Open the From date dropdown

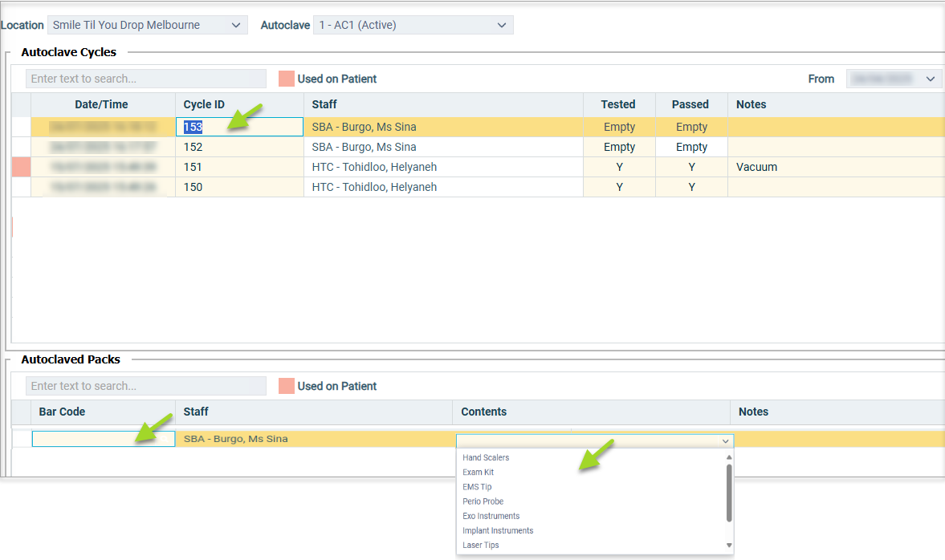click(x=894, y=79)
